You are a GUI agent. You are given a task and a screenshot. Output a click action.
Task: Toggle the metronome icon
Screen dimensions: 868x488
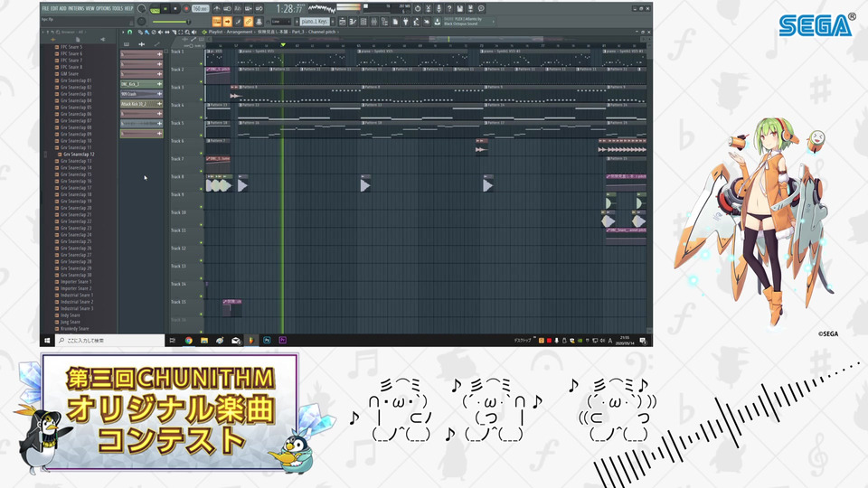pos(217,8)
